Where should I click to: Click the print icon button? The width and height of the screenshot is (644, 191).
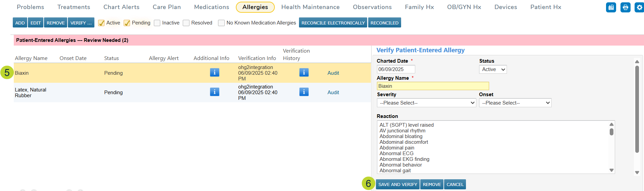point(625,7)
